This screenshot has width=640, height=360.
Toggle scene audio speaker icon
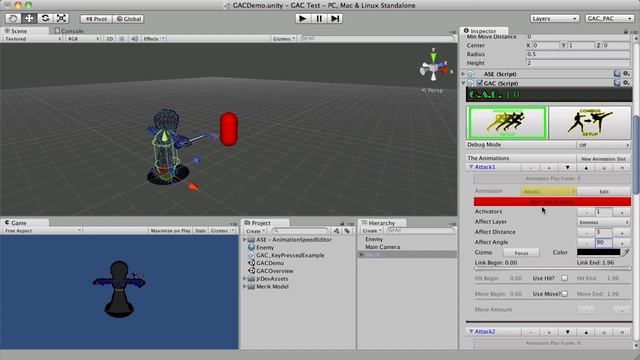pyautogui.click(x=134, y=39)
